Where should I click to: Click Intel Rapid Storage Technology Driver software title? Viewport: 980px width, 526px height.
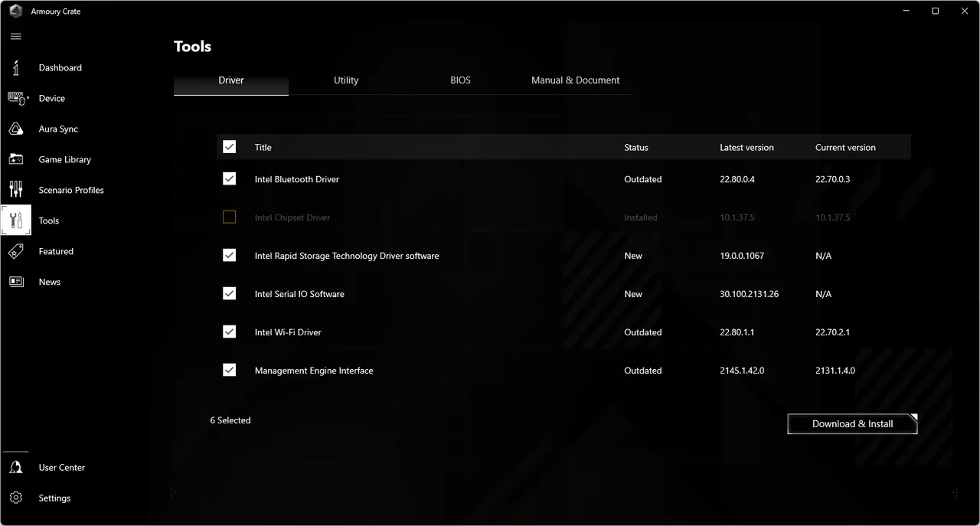click(347, 256)
